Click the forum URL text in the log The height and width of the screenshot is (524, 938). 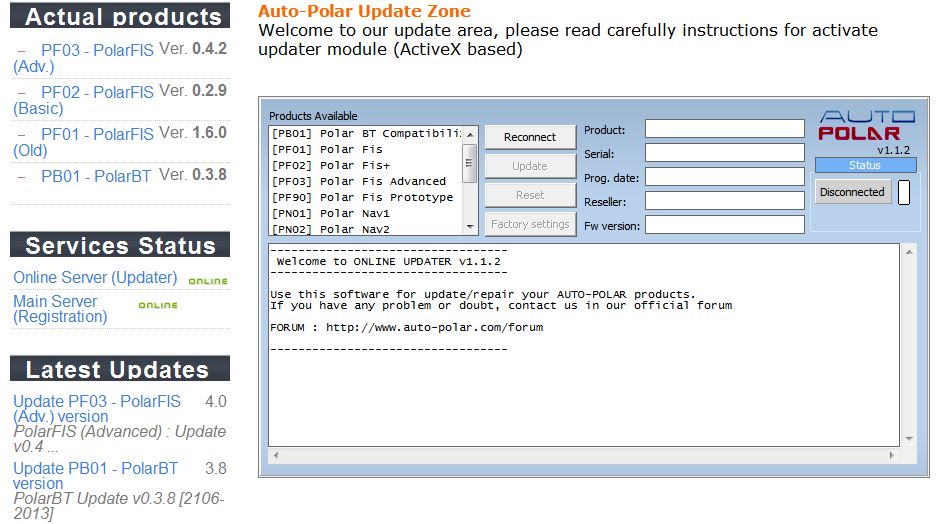pos(434,327)
